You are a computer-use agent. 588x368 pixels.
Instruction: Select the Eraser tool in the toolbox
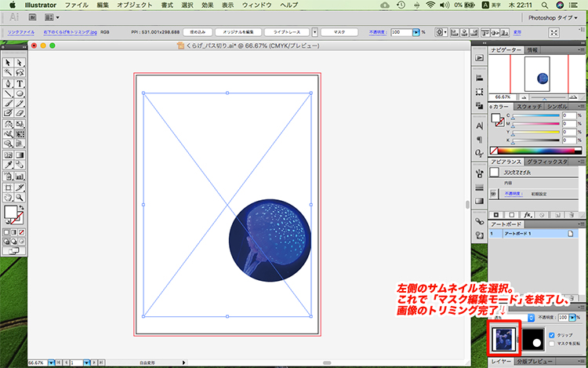[x=19, y=114]
